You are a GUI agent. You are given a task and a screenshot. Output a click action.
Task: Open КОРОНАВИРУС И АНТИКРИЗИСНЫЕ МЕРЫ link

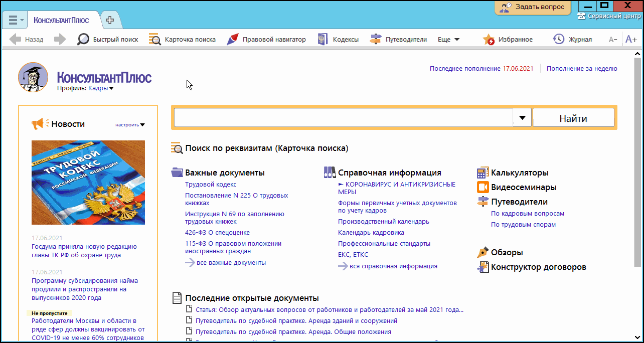click(x=397, y=188)
